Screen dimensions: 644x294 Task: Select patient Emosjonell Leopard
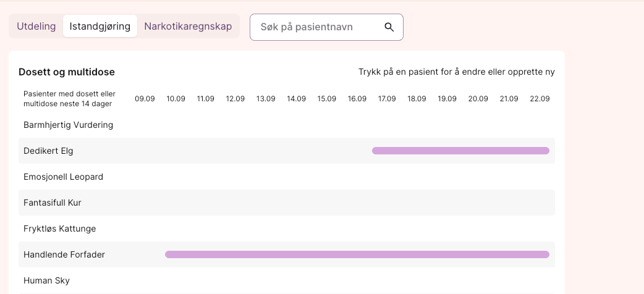63,177
